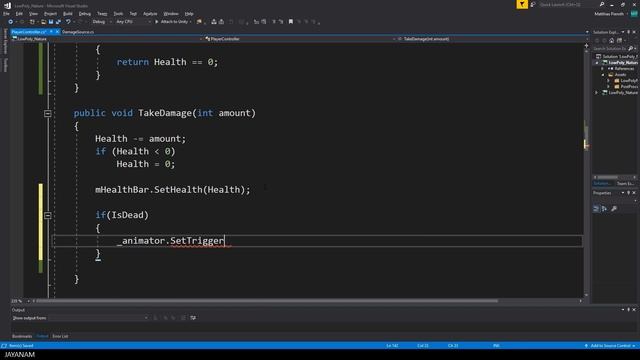Open the Debug configuration dropdown
Screen dimensions: 640x360
click(x=101, y=22)
